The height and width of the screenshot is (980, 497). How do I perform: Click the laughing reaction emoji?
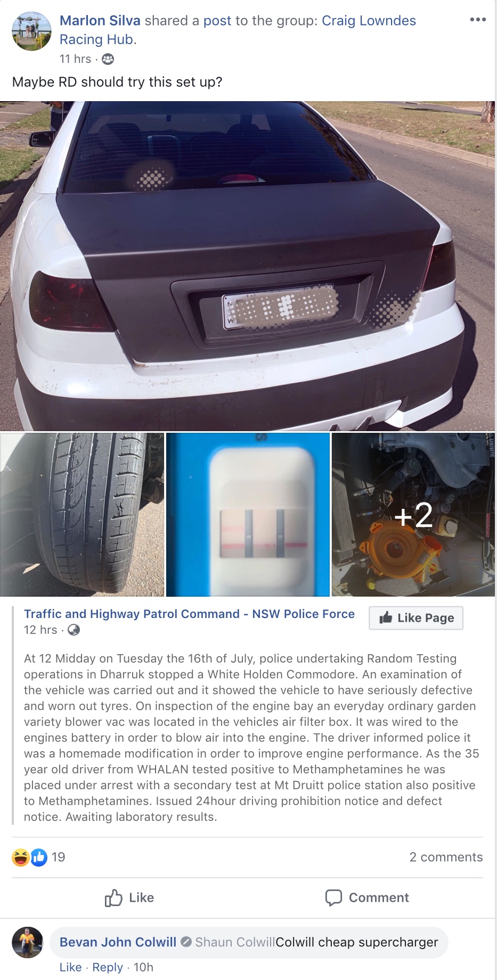21,857
